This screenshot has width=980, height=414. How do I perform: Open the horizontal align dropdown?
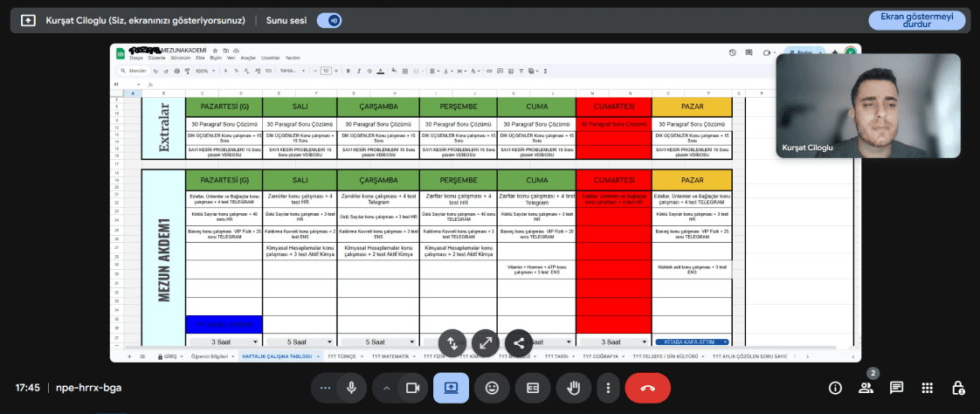click(435, 71)
